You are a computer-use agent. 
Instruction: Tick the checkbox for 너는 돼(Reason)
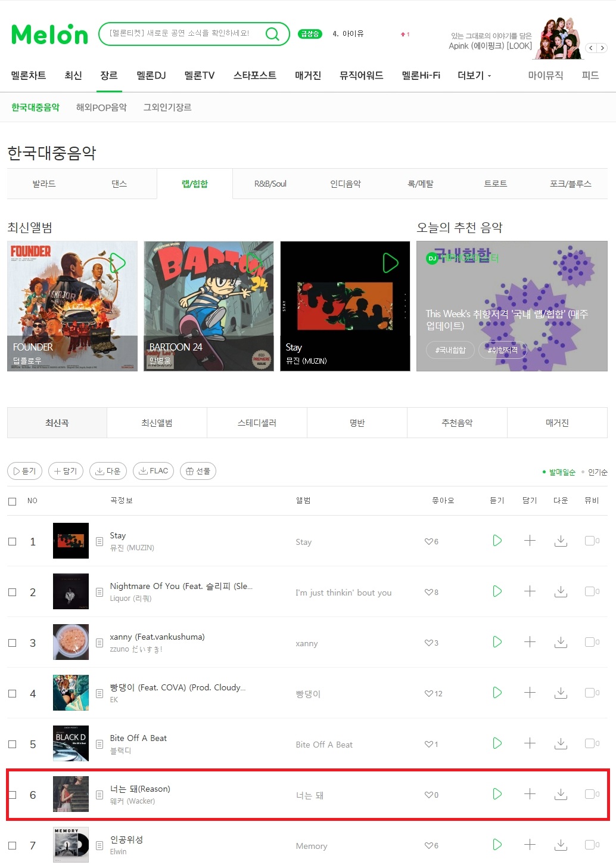[12, 795]
